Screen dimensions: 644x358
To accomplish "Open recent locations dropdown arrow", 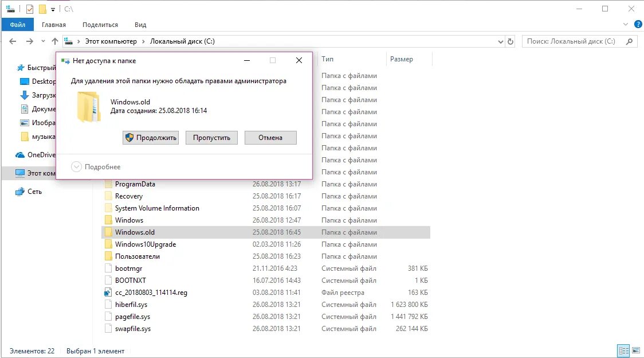I will [43, 41].
